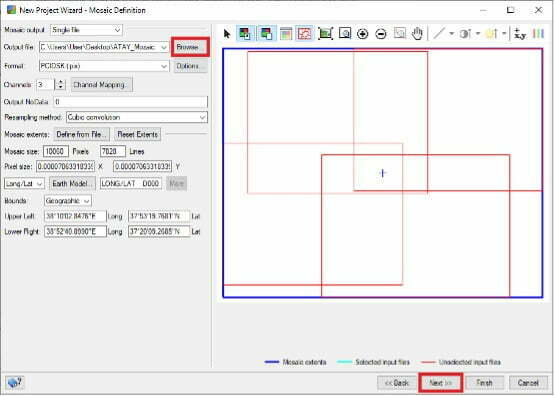
Task: Click the Upper Left Long field
Action: tap(75, 216)
